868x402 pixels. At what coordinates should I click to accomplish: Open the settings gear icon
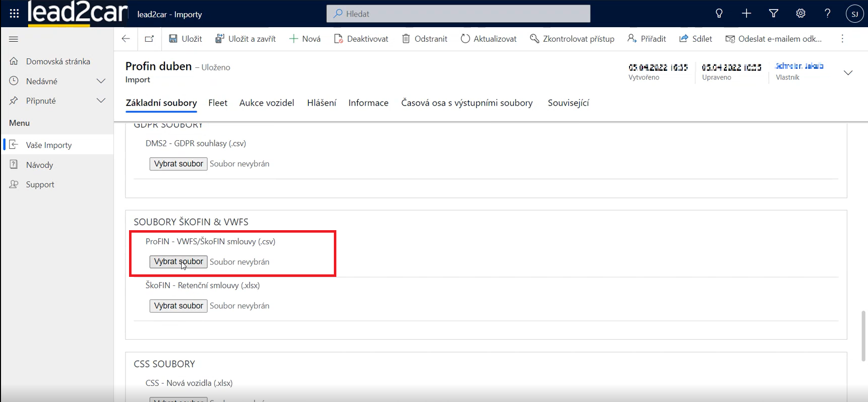coord(800,14)
